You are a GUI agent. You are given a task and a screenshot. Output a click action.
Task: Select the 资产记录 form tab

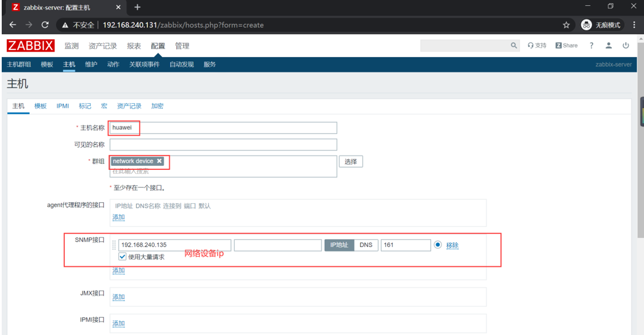pos(129,106)
